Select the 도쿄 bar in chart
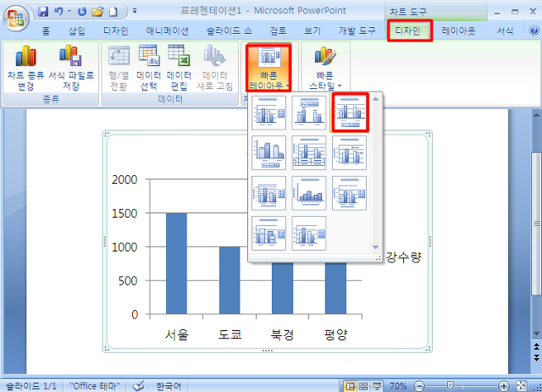The image size is (542, 392). 230,280
